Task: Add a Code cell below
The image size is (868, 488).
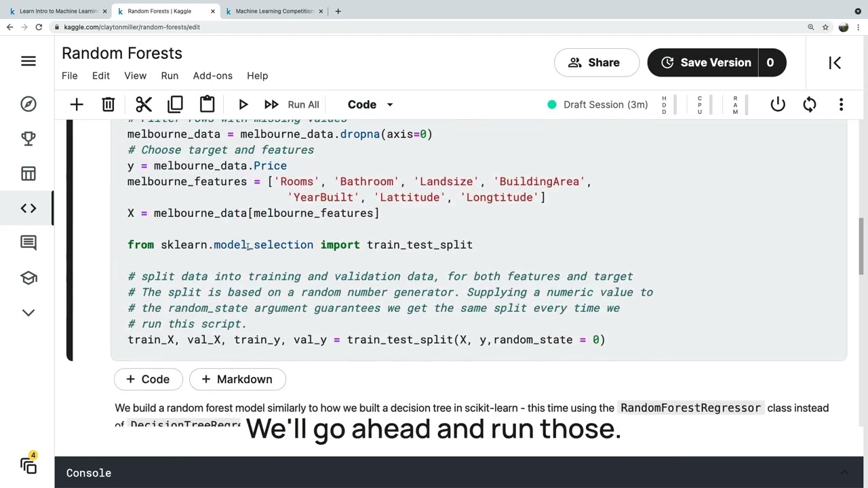Action: tap(148, 379)
